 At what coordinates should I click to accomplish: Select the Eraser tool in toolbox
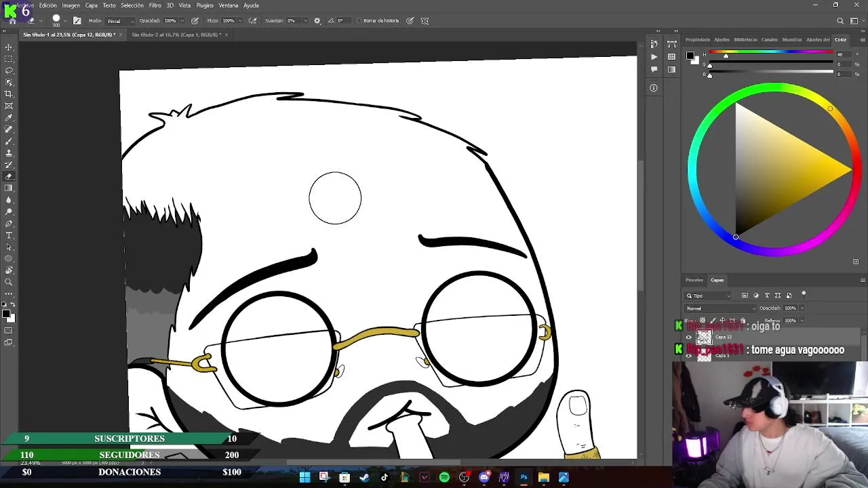pyautogui.click(x=9, y=176)
